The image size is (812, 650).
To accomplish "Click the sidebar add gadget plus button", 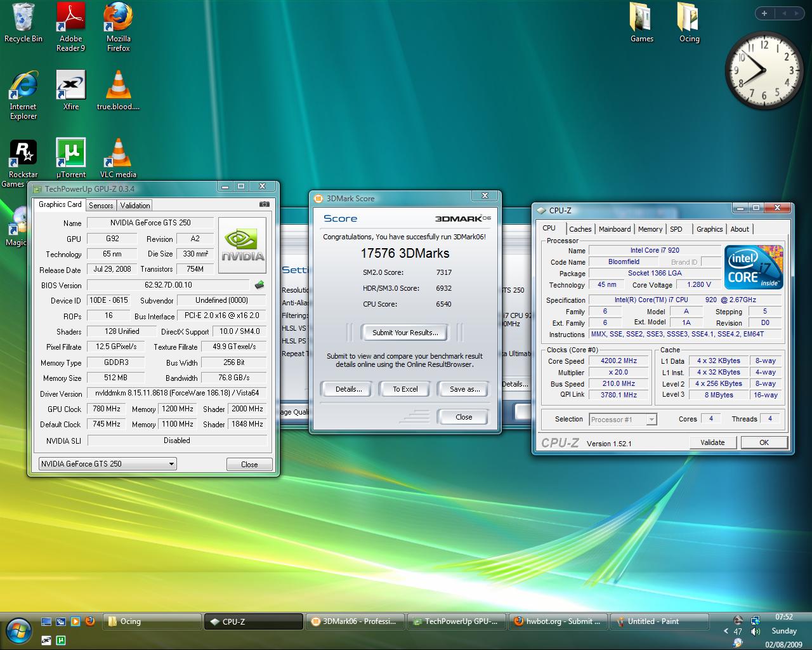I will (764, 13).
